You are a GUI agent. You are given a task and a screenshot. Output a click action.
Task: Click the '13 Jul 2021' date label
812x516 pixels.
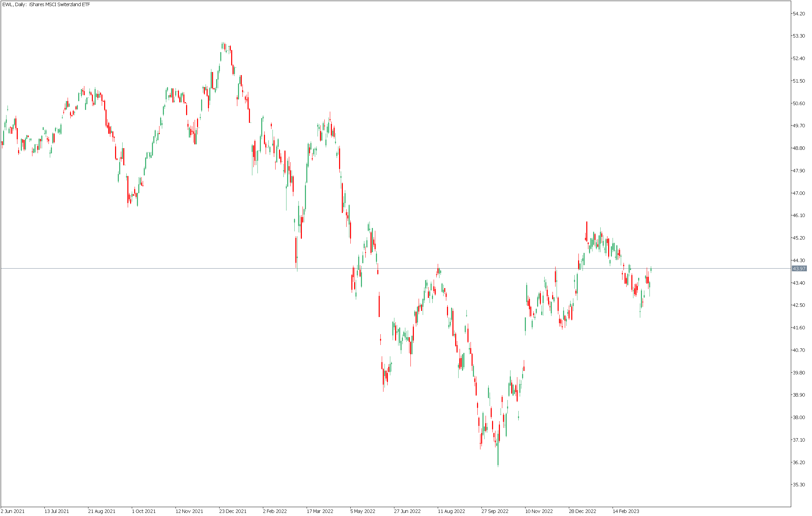click(x=57, y=511)
